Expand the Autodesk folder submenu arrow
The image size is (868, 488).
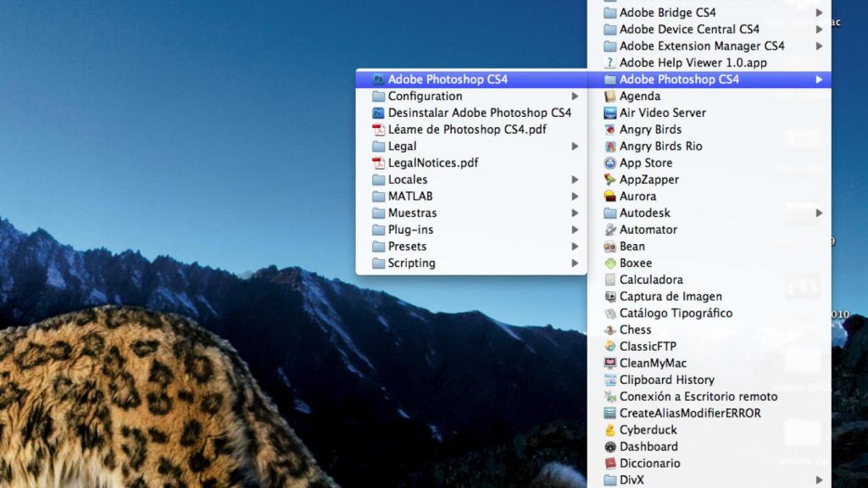819,213
